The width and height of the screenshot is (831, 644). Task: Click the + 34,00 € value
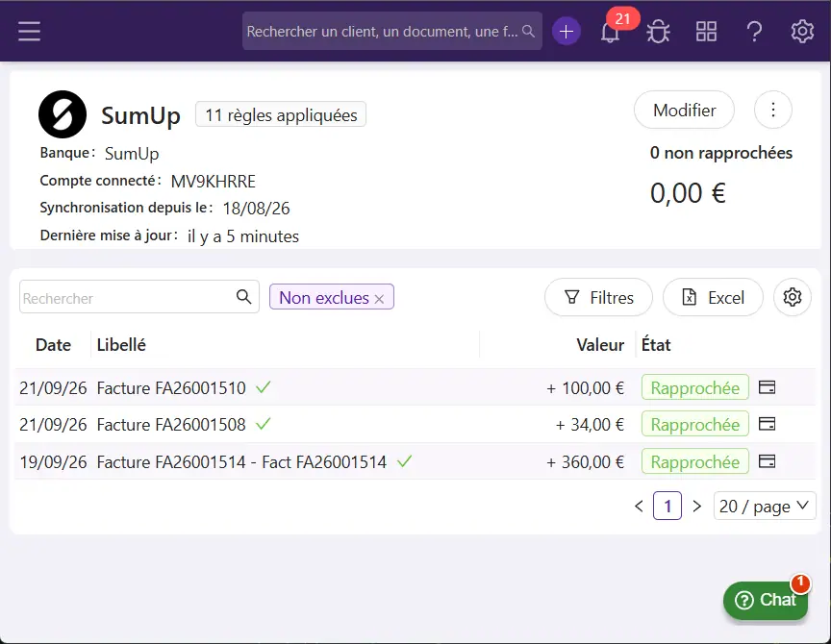(x=590, y=424)
